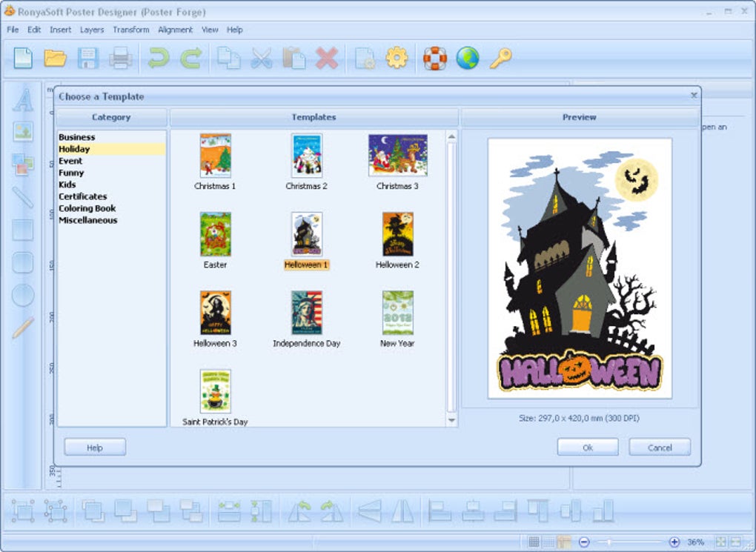Select the Business category
This screenshot has height=552, width=756.
111,137
